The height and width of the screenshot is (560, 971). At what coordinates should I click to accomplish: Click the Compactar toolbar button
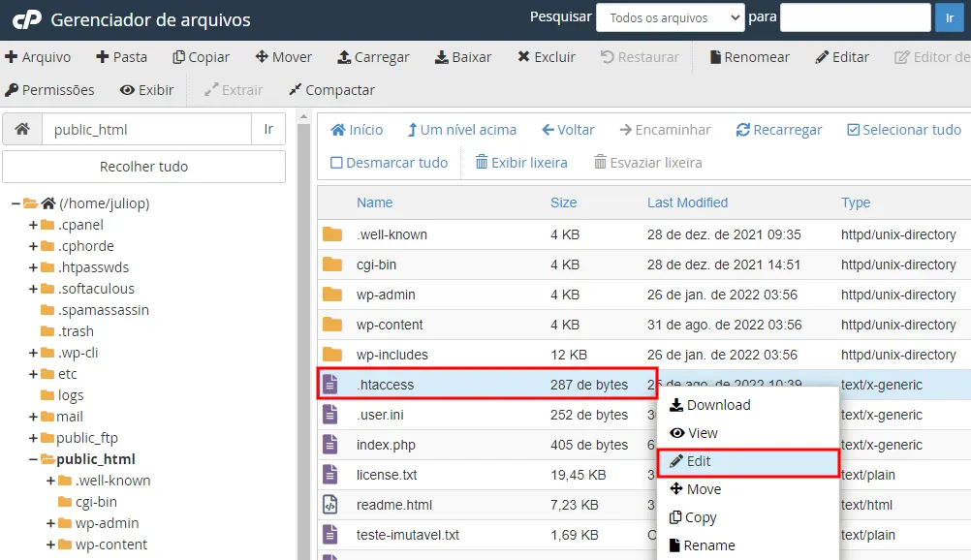point(332,90)
